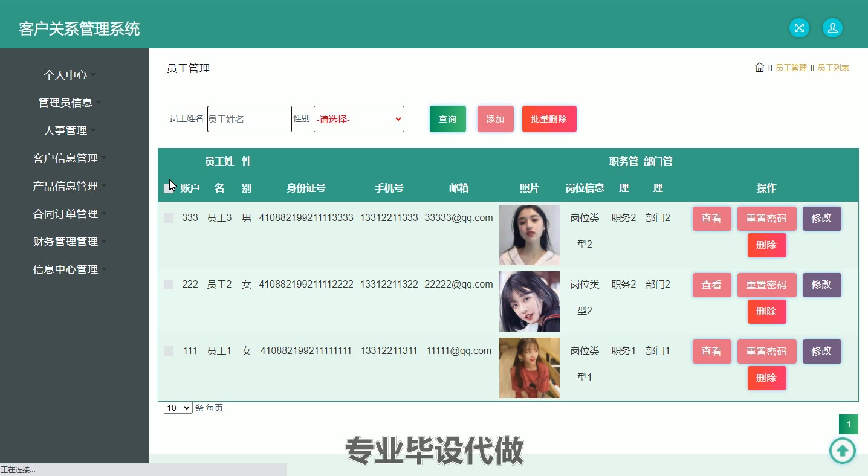The width and height of the screenshot is (868, 476).
Task: Open the rows-per-page dropdown showing 10
Action: tap(178, 408)
